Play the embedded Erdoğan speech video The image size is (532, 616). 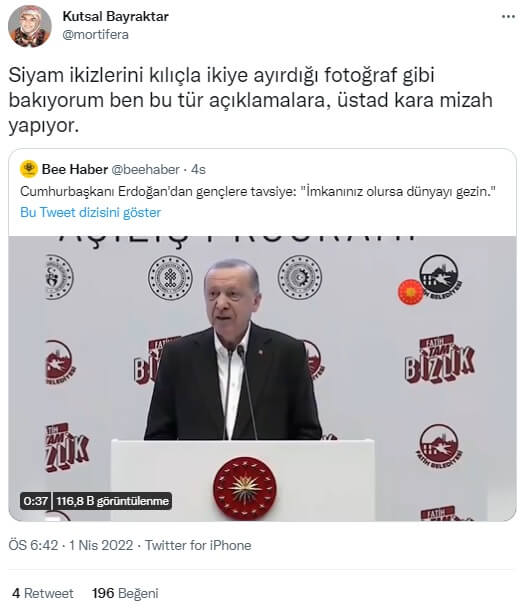coord(262,378)
